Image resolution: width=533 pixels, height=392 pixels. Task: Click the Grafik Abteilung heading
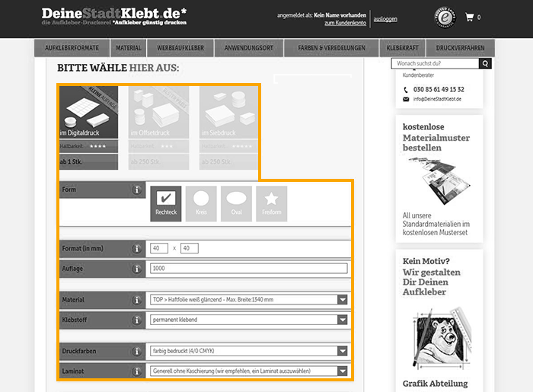pyautogui.click(x=435, y=384)
